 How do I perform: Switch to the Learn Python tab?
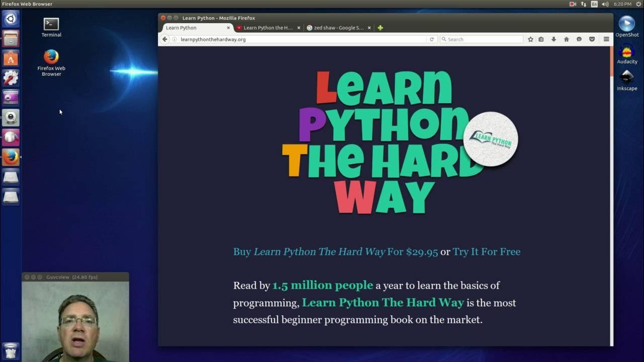[x=197, y=28]
